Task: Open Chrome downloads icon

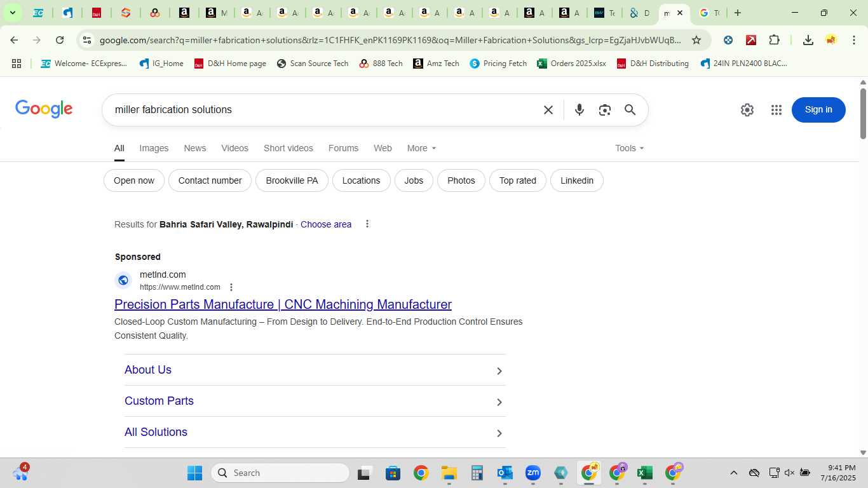Action: coord(808,40)
